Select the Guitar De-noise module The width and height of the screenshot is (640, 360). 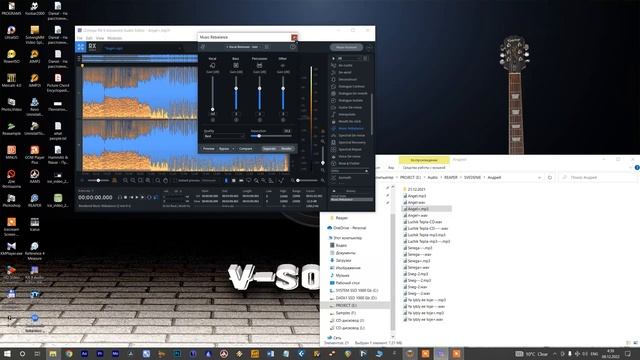click(350, 107)
